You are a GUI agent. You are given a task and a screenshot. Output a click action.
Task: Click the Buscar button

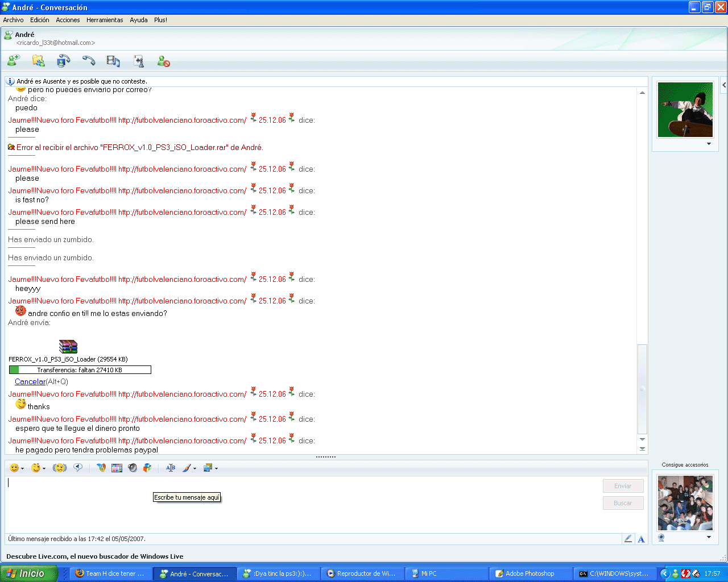pyautogui.click(x=623, y=503)
